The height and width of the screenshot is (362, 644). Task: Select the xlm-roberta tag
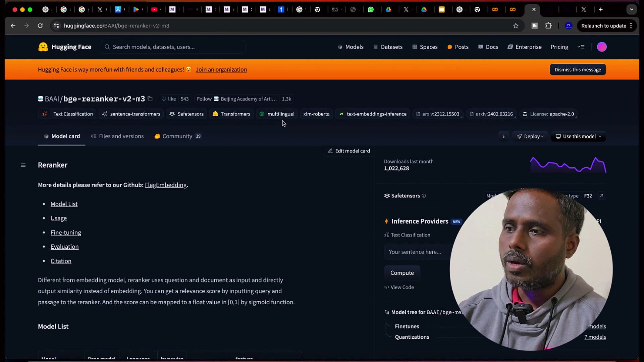[316, 114]
